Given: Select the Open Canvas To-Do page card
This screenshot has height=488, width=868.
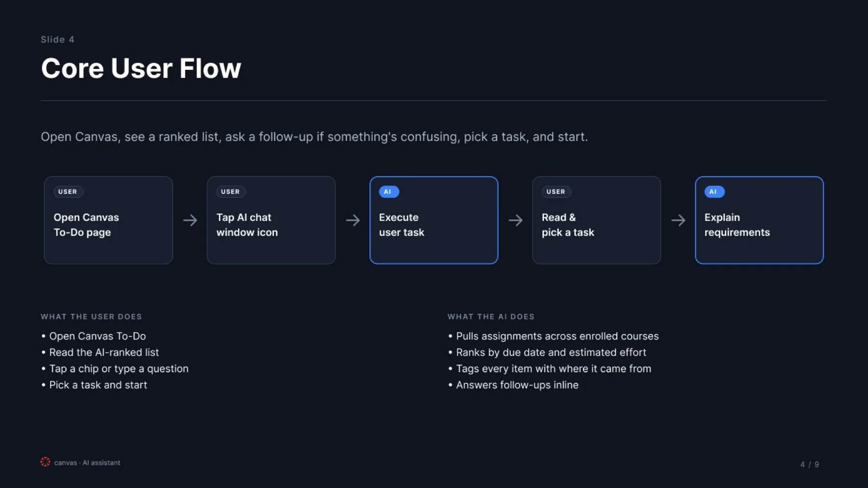Looking at the screenshot, I should 108,220.
